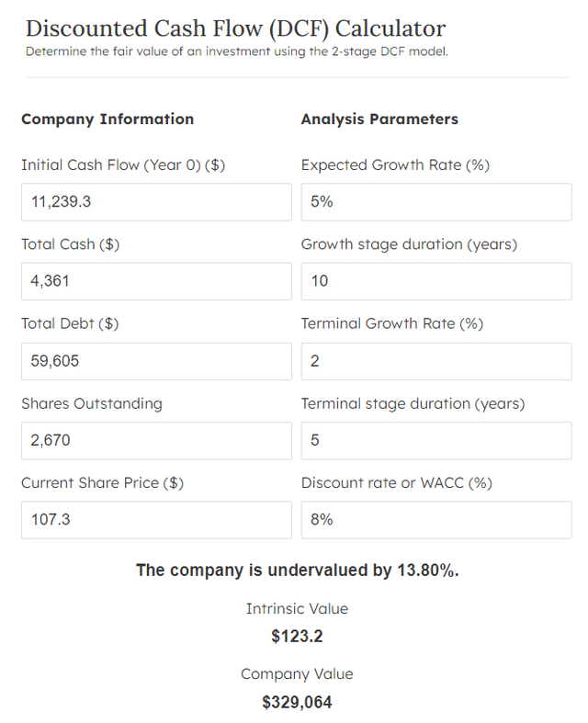This screenshot has height=723, width=588.
Task: Focus the Growth stage duration field
Action: pos(435,281)
